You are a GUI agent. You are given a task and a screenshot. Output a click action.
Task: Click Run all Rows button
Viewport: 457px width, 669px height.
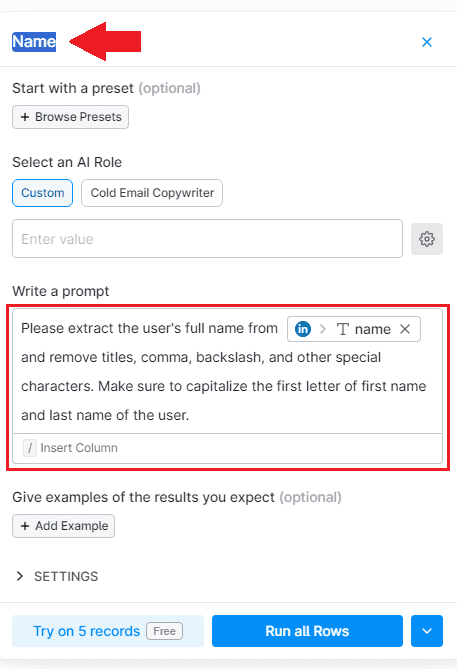click(307, 631)
